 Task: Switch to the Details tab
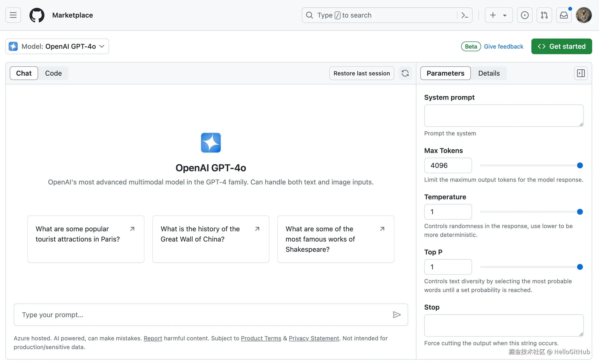(x=489, y=73)
